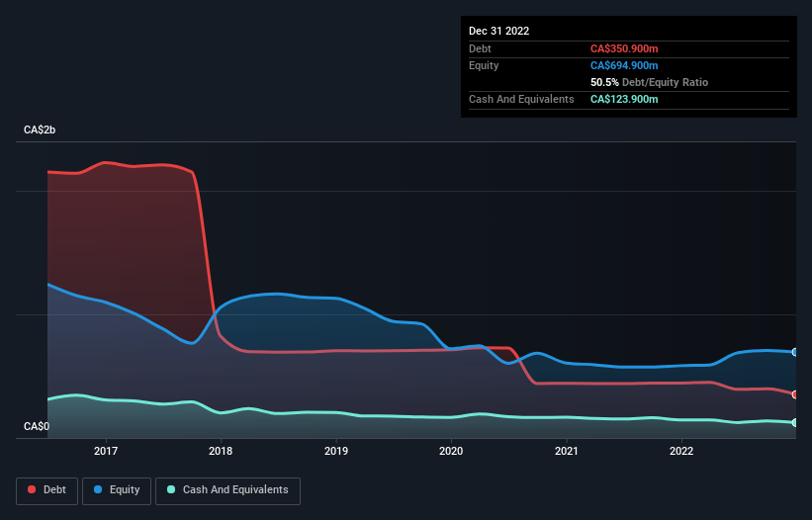Click the CA$2b y-axis label
The height and width of the screenshot is (520, 812).
40,130
